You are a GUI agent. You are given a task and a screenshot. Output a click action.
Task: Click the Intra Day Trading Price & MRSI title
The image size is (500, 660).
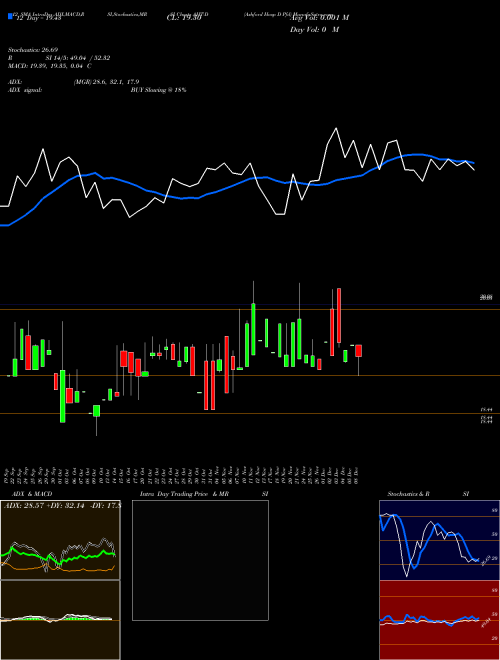(204, 494)
